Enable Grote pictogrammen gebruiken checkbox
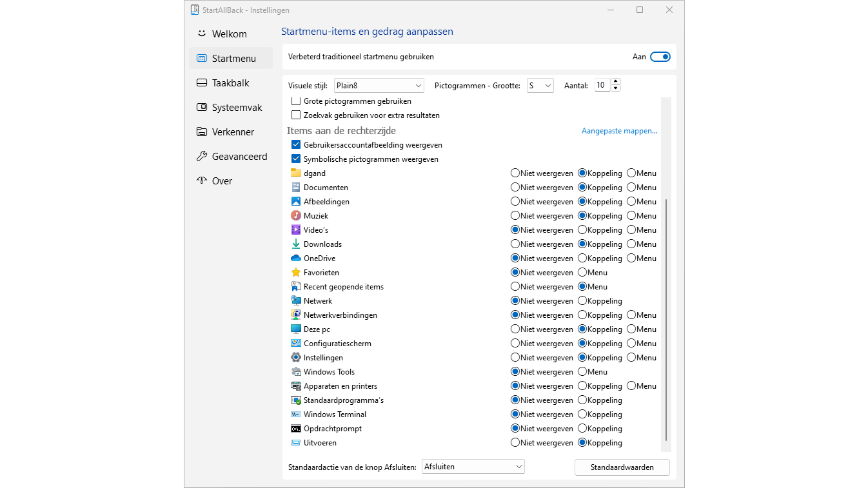The height and width of the screenshot is (488, 868). point(296,101)
